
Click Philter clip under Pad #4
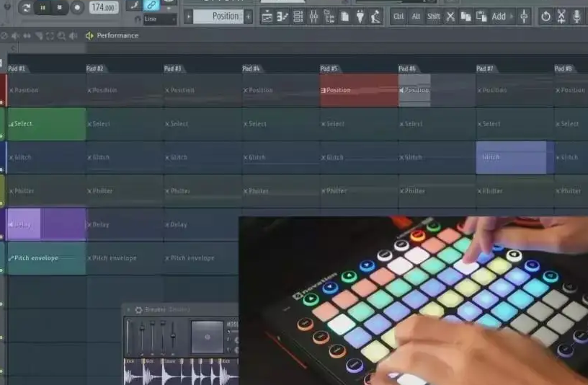(281, 191)
